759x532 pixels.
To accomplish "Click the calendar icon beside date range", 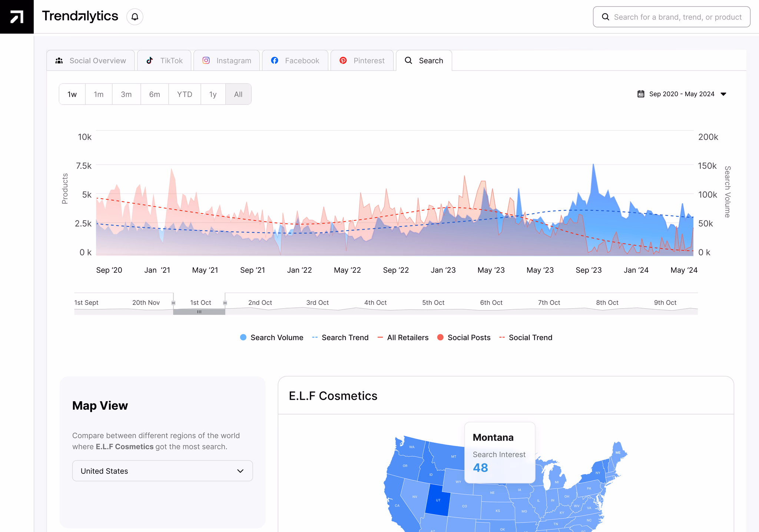I will (x=641, y=94).
